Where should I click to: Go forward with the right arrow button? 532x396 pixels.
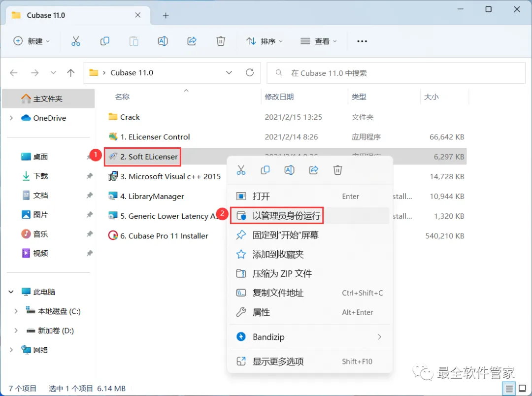[x=34, y=72]
